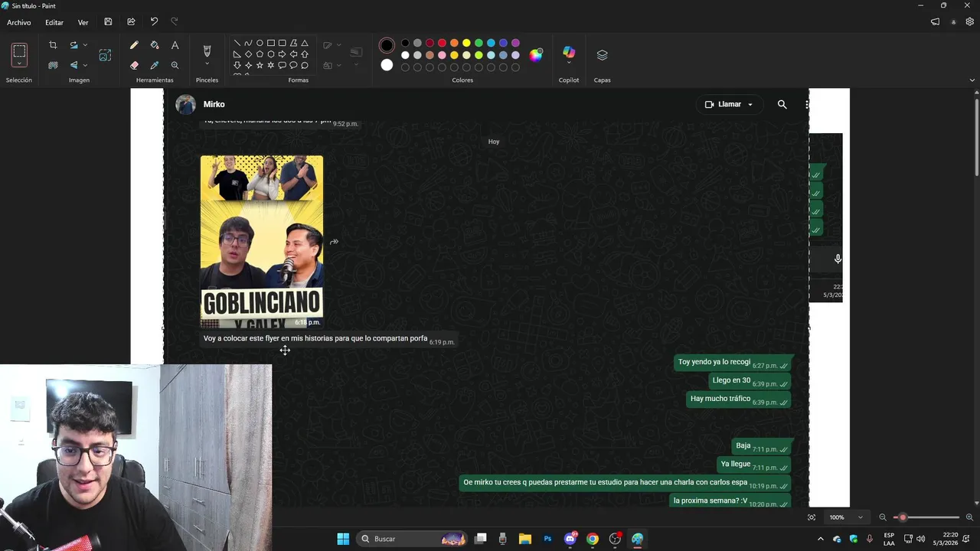Image resolution: width=980 pixels, height=551 pixels.
Task: Select the Crop image tool
Action: click(x=53, y=45)
